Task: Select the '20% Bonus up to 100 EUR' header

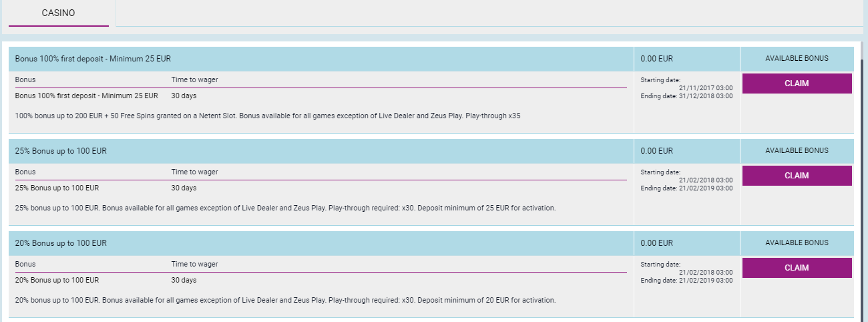Action: pos(61,243)
